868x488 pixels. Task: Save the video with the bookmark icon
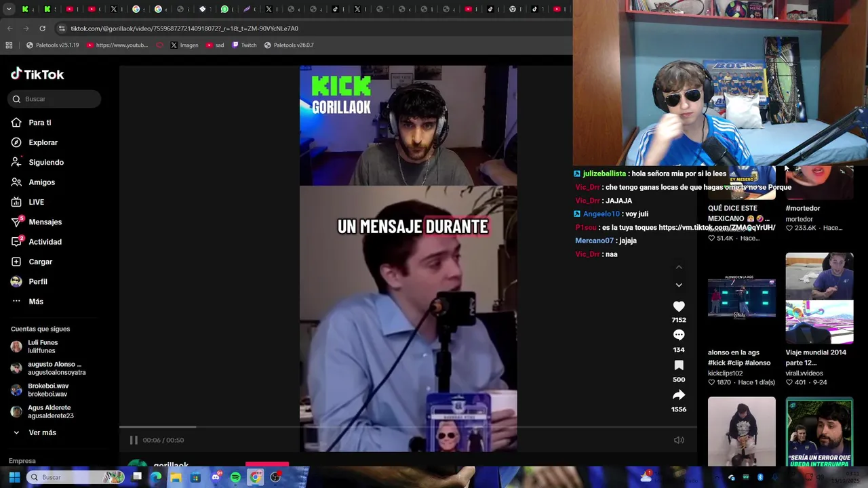(679, 365)
